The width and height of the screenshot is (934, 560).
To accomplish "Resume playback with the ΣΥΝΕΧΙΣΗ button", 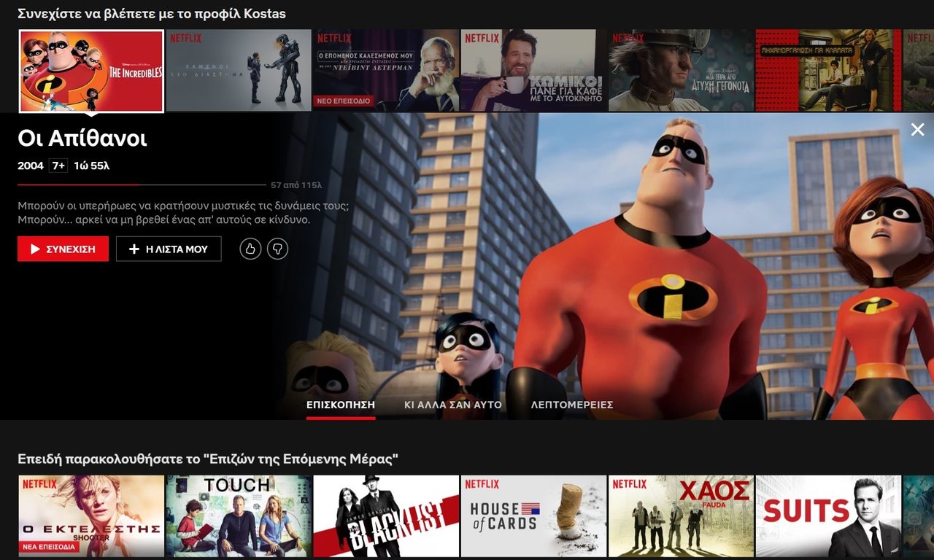I will [63, 249].
